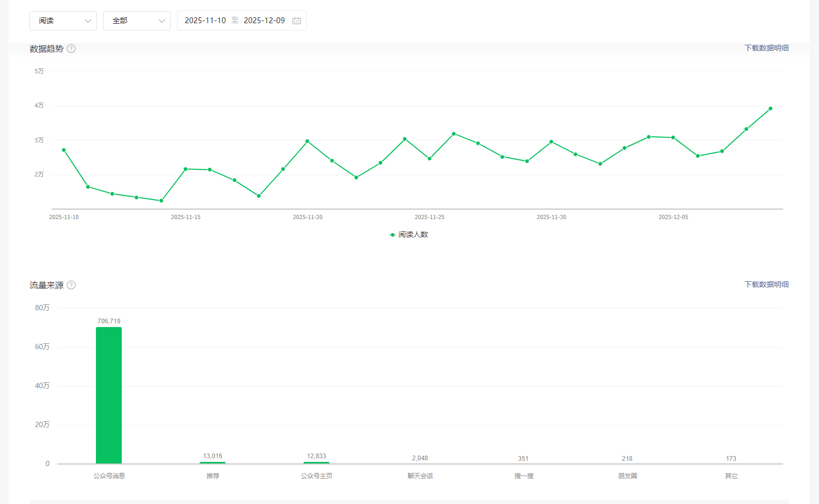Click the 推荐 bar showing 13,016
This screenshot has height=504, width=819.
212,462
